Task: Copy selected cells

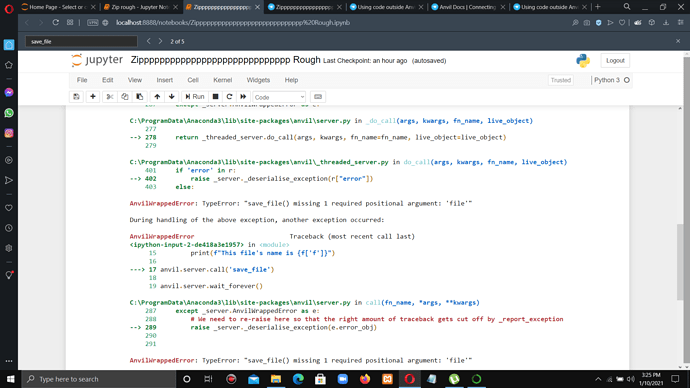Action: click(125, 97)
